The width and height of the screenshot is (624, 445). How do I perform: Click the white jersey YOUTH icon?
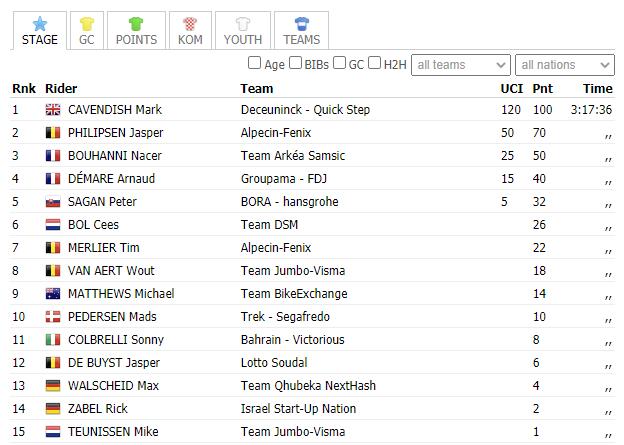(x=243, y=24)
